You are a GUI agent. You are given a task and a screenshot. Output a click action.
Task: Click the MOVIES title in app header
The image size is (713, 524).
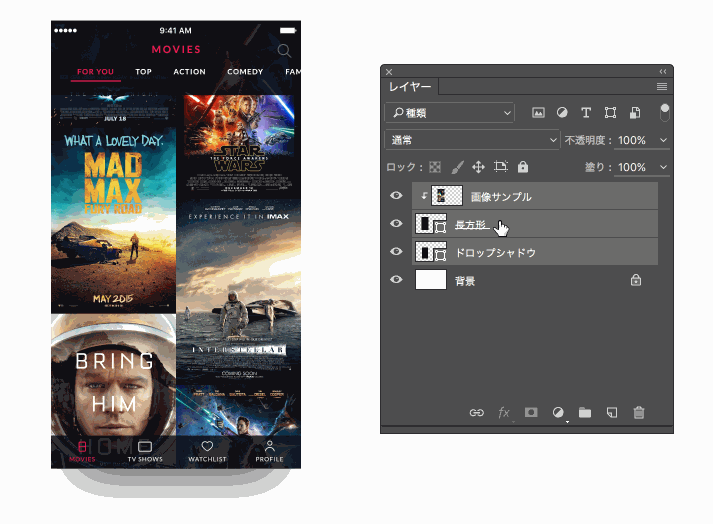(176, 49)
